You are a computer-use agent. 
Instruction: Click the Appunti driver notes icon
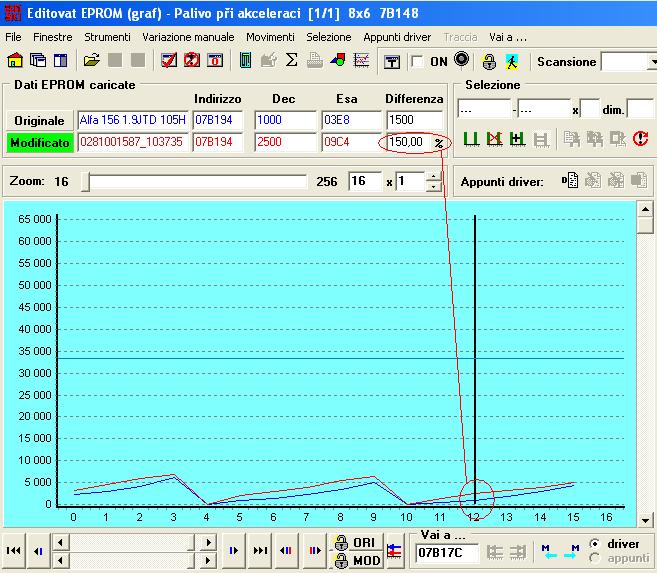pos(570,181)
